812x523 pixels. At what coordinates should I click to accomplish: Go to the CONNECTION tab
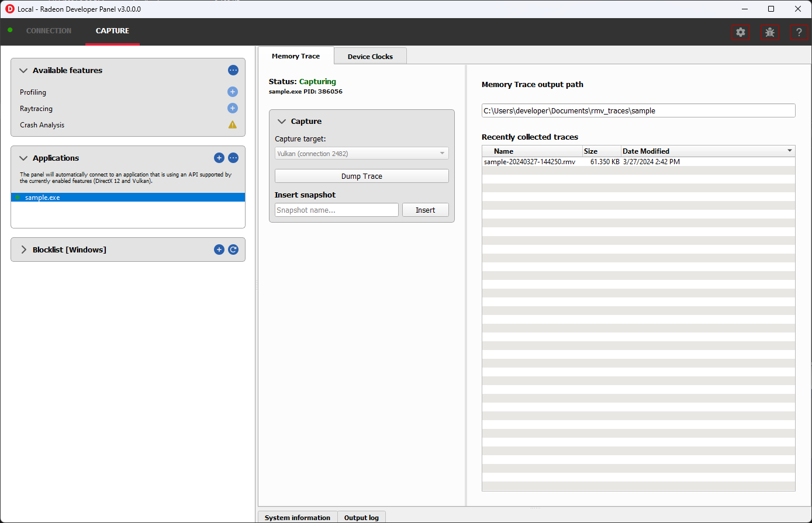point(49,31)
